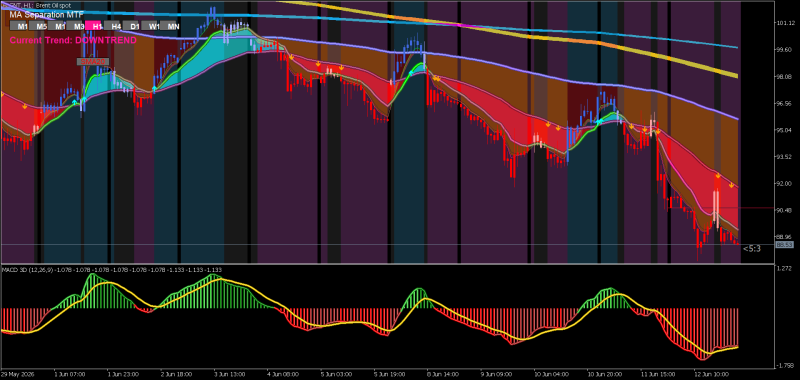Click the '2 Jun 18:00' time label
This screenshot has width=800, height=380.
coord(176,374)
